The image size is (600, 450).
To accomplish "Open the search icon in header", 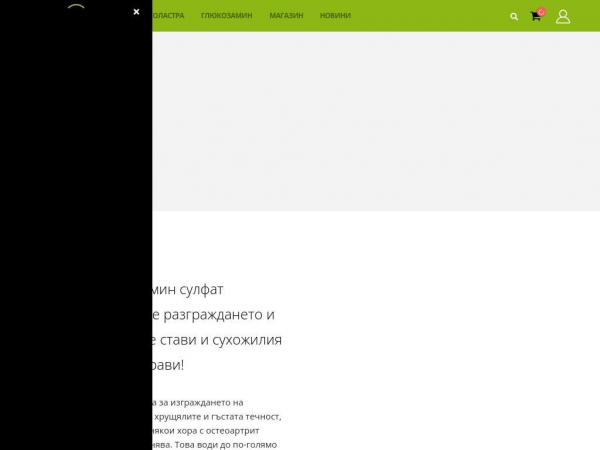I will click(514, 16).
